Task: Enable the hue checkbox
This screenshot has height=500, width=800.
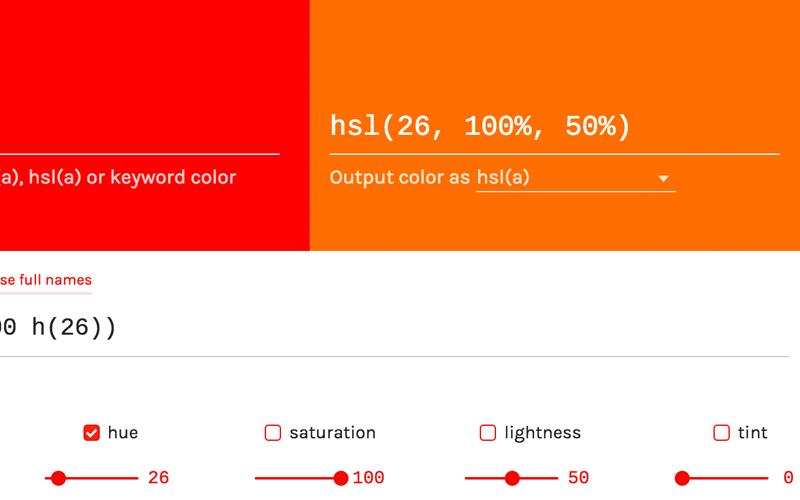Action: tap(91, 433)
